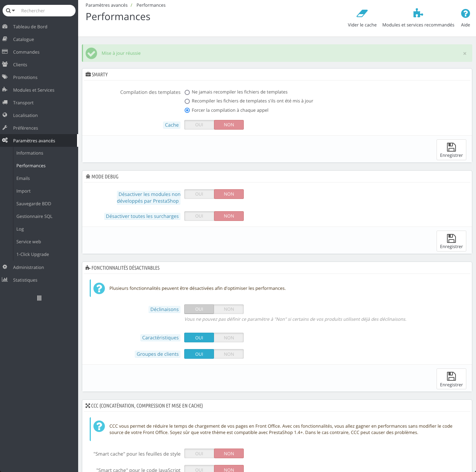Set Cache toggle to OUI
The width and height of the screenshot is (476, 472).
(199, 125)
